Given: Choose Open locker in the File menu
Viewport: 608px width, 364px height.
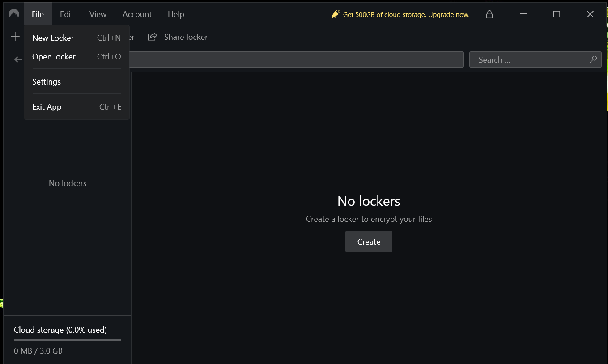Looking at the screenshot, I should [54, 56].
